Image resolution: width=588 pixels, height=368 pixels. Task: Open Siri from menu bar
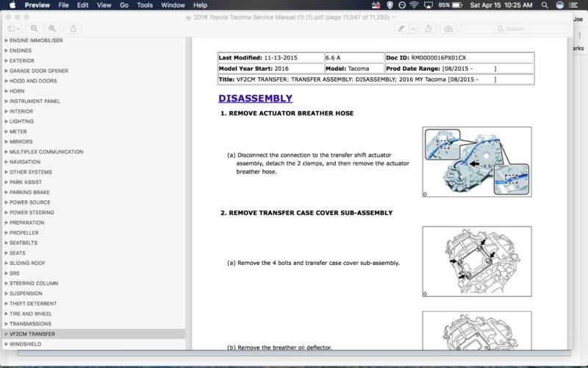559,5
